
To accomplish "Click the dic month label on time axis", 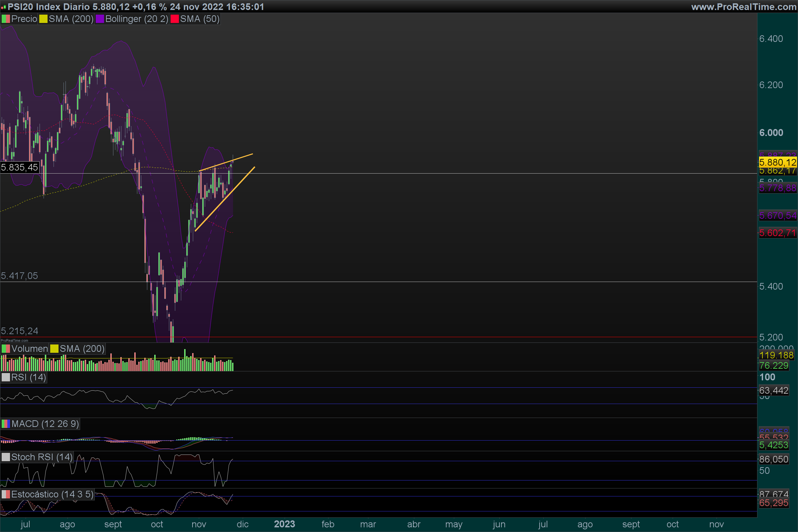I will (242, 524).
